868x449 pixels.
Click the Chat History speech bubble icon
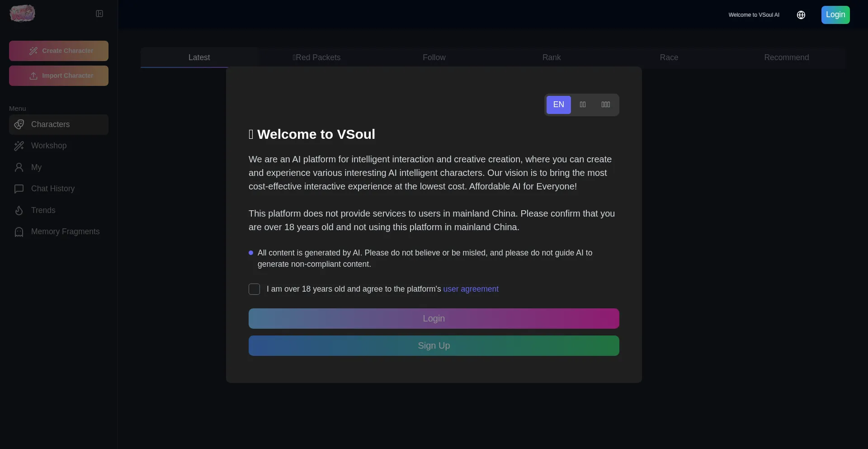click(19, 189)
